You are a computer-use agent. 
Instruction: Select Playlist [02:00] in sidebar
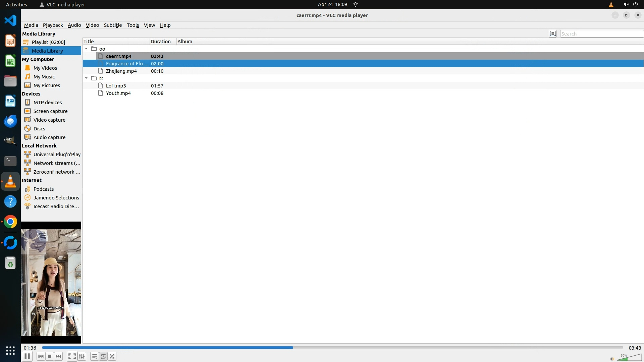(48, 42)
